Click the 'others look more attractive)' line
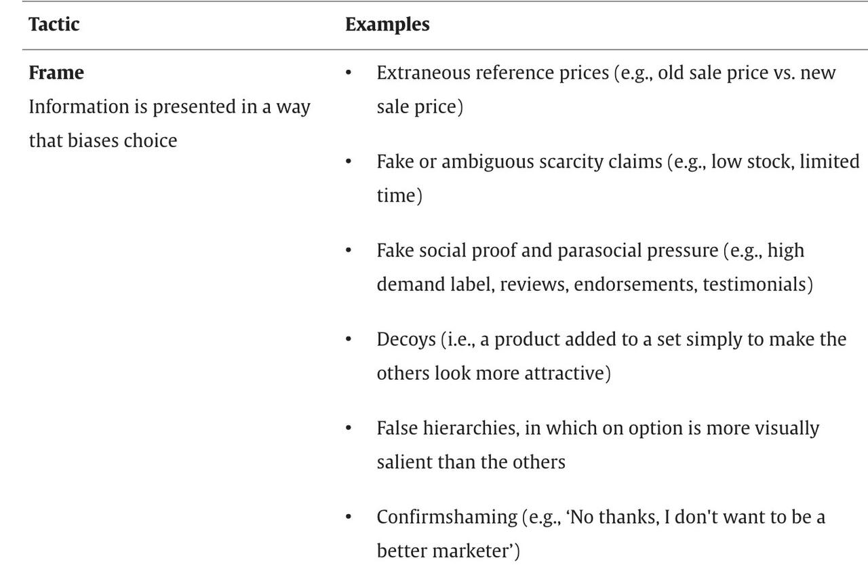The height and width of the screenshot is (588, 868). tap(494, 373)
